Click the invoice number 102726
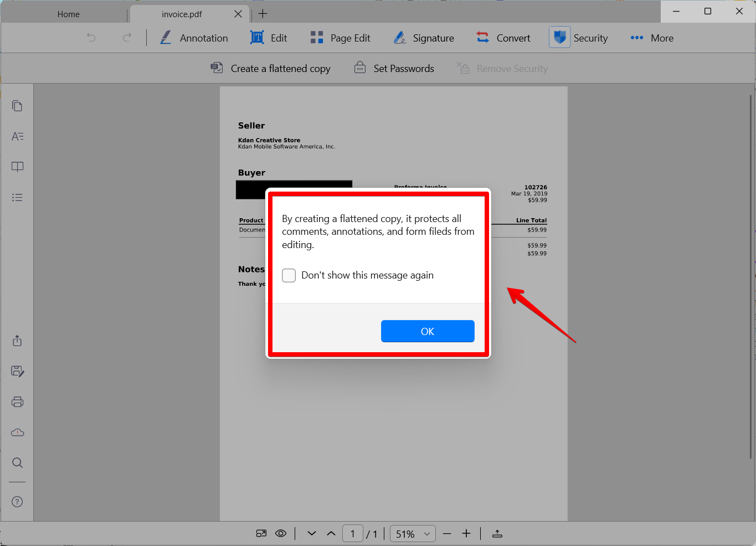 [536, 187]
